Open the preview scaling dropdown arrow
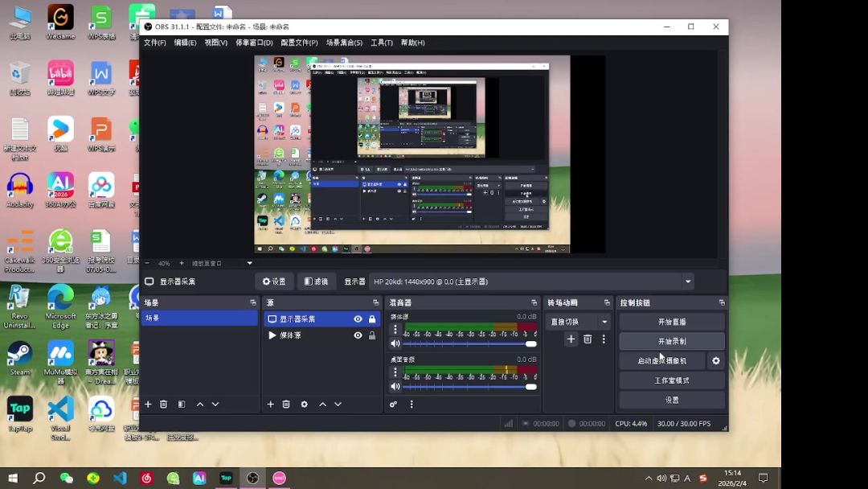The width and height of the screenshot is (868, 489). tap(249, 263)
